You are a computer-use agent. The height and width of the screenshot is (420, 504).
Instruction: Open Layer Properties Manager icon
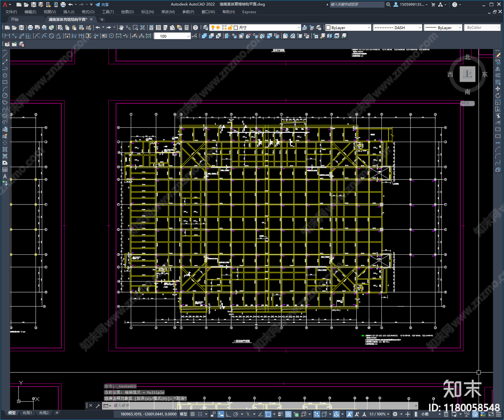[206, 28]
